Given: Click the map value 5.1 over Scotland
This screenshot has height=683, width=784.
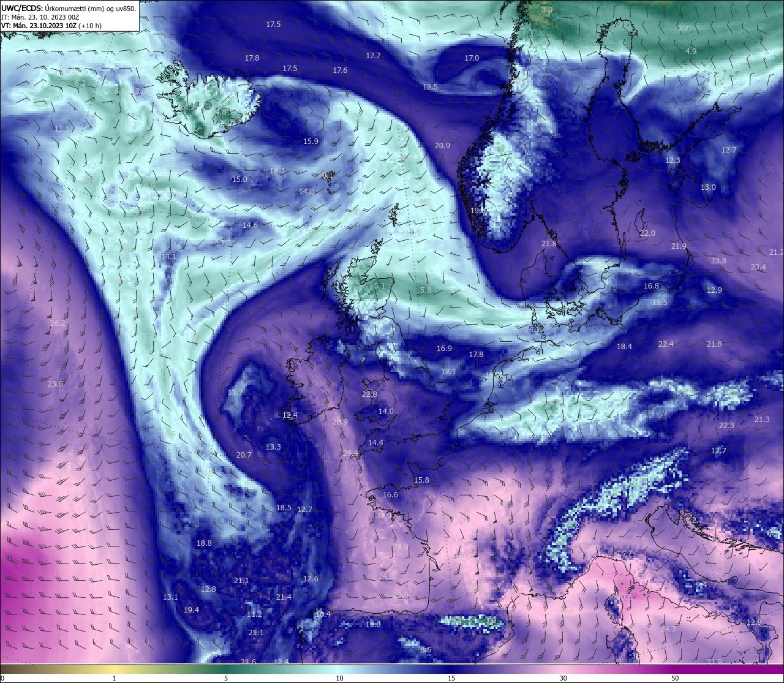Looking at the screenshot, I should [380, 286].
